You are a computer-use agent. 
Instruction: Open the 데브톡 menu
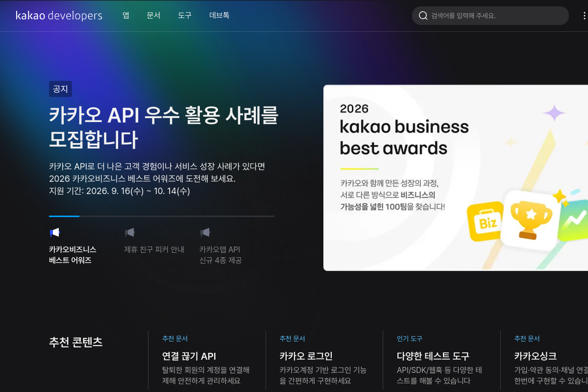(x=219, y=15)
